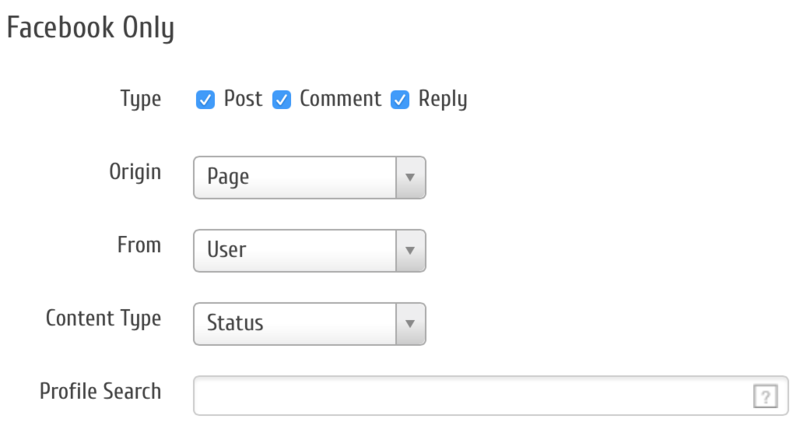Click the Comment checkbox label text
Image resolution: width=800 pixels, height=433 pixels.
(x=340, y=99)
